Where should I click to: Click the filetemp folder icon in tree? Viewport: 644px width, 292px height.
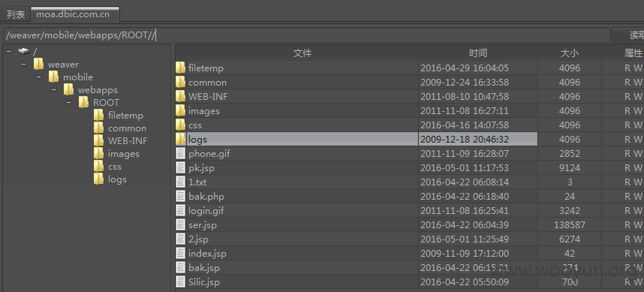pyautogui.click(x=98, y=116)
